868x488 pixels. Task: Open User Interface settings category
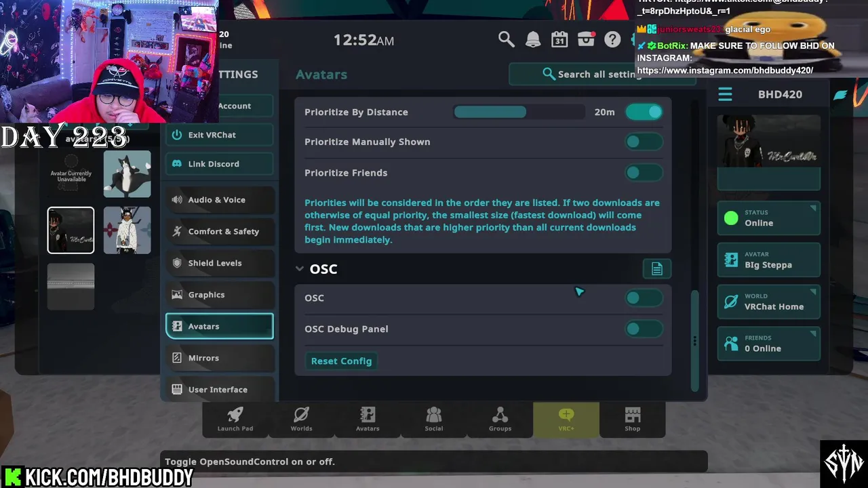220,390
